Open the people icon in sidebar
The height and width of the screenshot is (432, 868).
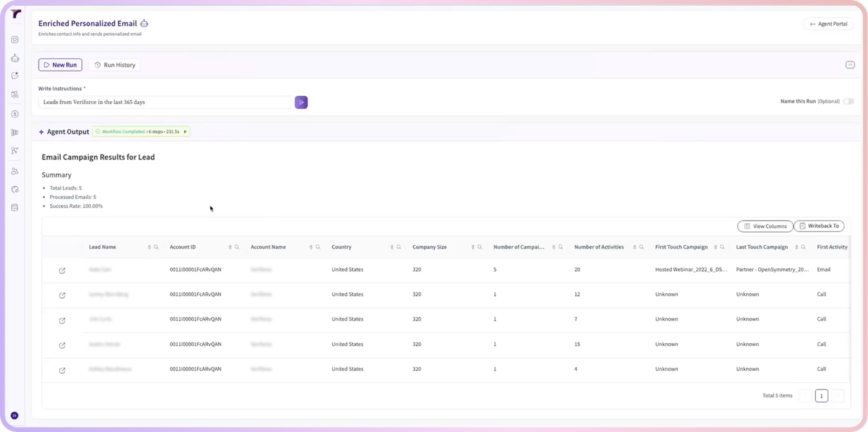pyautogui.click(x=15, y=171)
